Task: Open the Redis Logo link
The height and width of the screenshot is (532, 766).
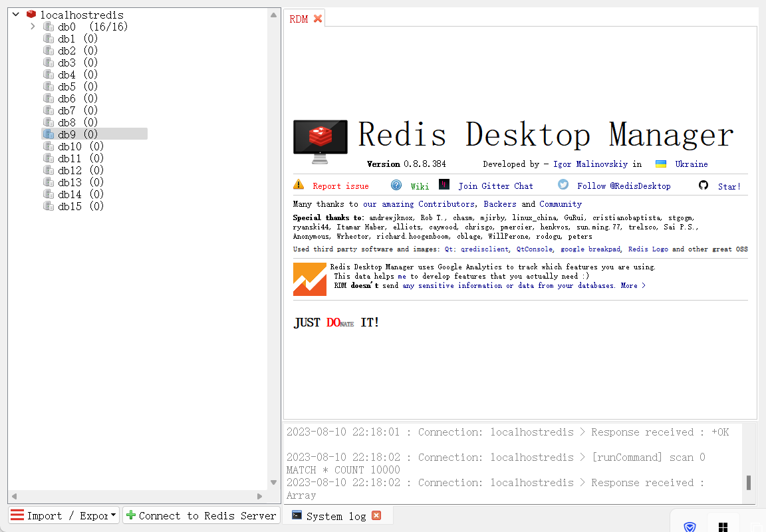Action: [648, 249]
